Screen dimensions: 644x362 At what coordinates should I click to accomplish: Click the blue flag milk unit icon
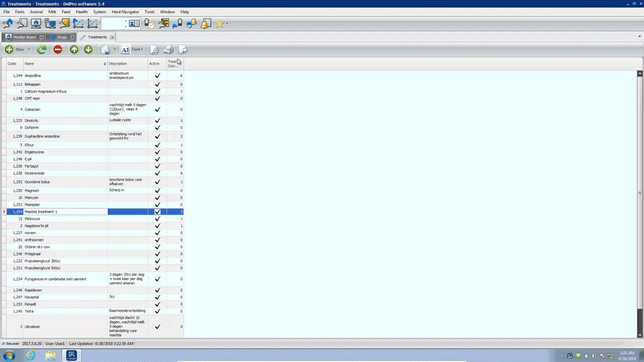click(x=177, y=23)
